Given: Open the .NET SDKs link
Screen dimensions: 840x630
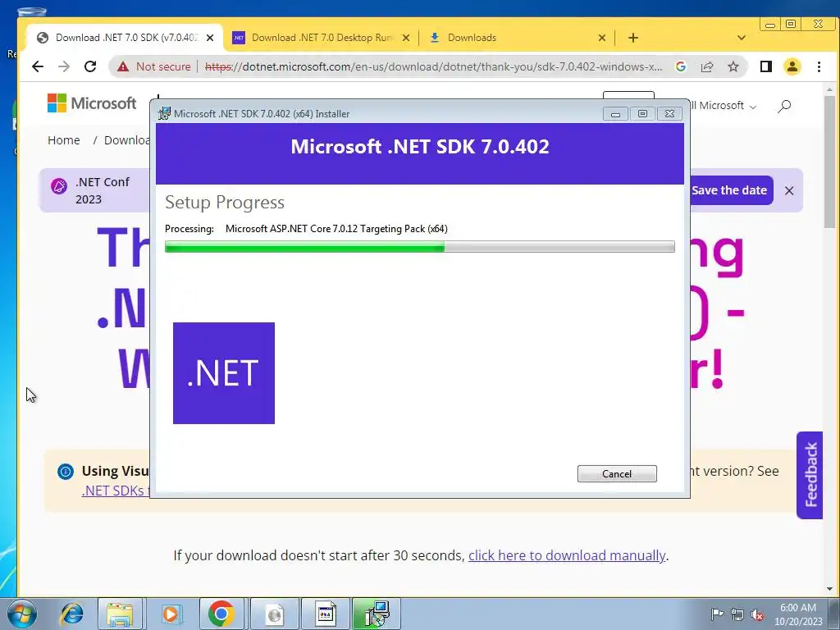Looking at the screenshot, I should (x=116, y=491).
